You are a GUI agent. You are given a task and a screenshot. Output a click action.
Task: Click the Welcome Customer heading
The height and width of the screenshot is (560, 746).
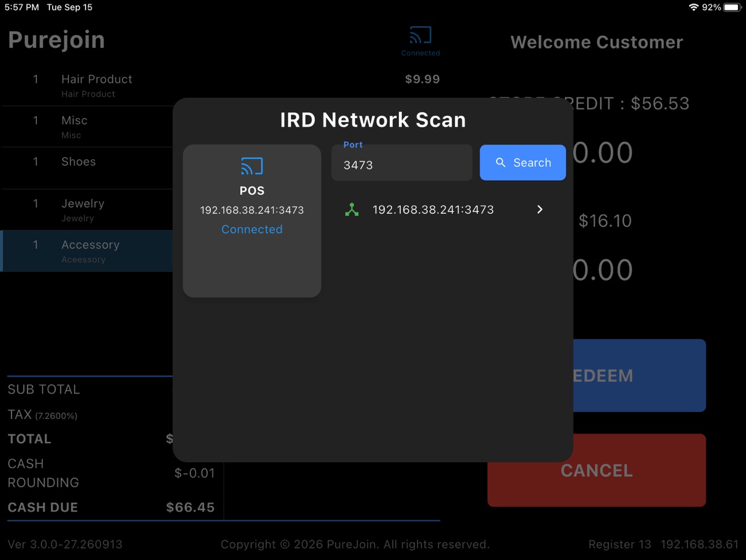tap(596, 42)
